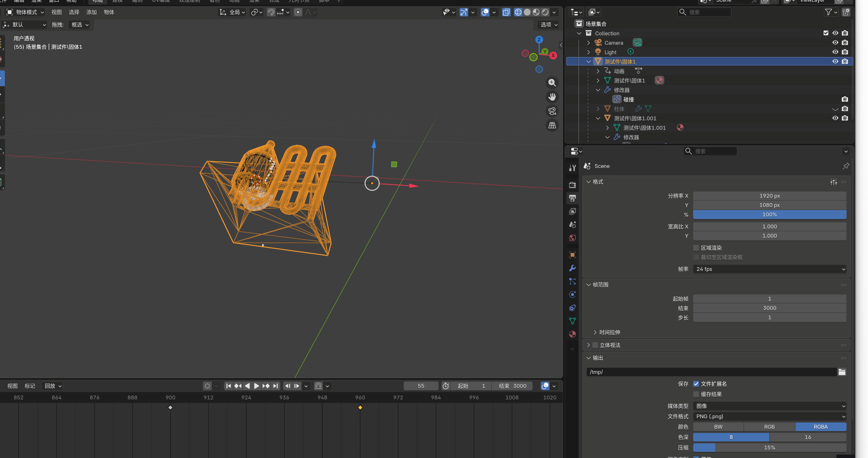Toggle the 碰撞 modifier render camera icon
Image resolution: width=868 pixels, height=458 pixels.
(845, 99)
